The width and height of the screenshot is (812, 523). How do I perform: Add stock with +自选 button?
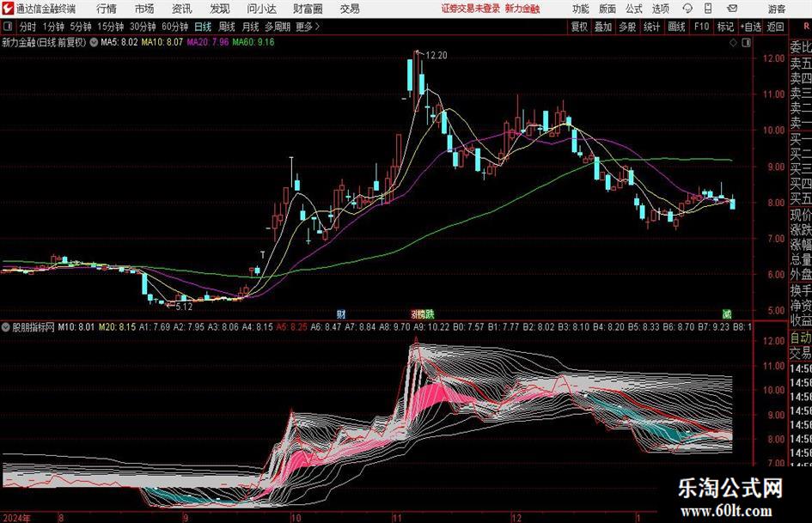(750, 27)
